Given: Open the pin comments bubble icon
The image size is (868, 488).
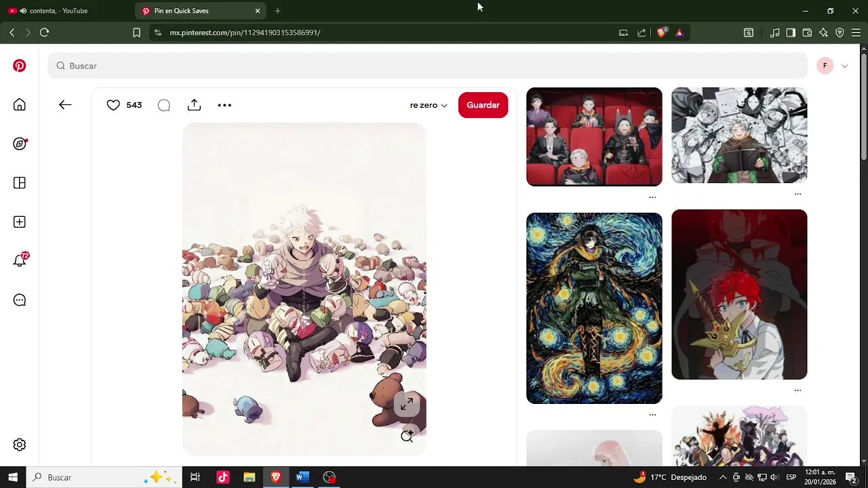Looking at the screenshot, I should click(x=163, y=105).
